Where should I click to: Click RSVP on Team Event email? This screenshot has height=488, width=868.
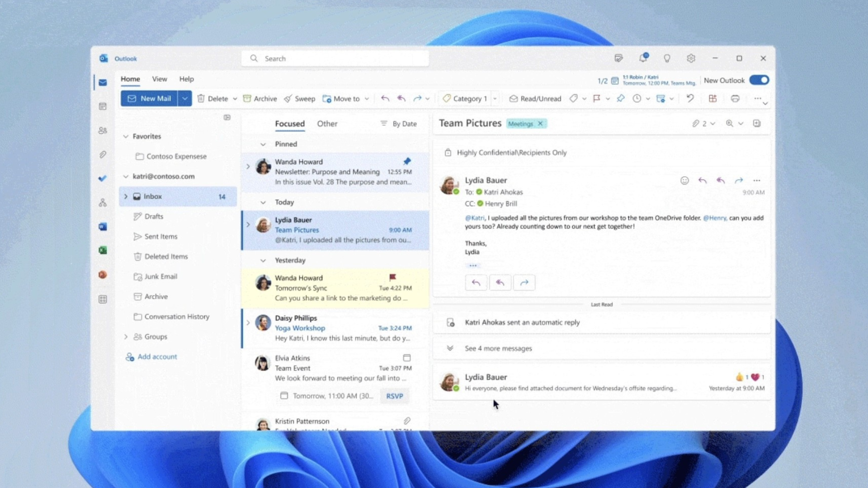click(394, 396)
